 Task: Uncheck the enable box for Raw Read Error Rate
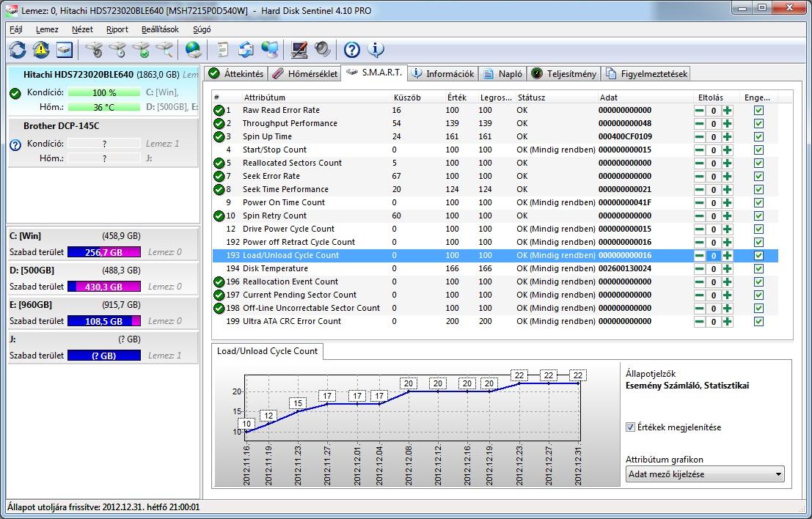[x=758, y=110]
